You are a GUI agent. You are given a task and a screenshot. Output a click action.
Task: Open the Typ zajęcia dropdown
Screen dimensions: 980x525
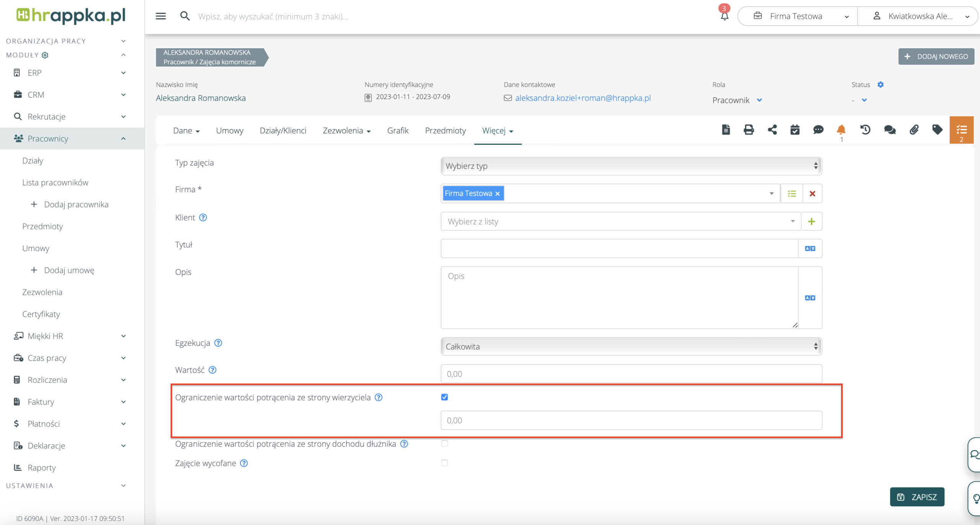point(631,166)
